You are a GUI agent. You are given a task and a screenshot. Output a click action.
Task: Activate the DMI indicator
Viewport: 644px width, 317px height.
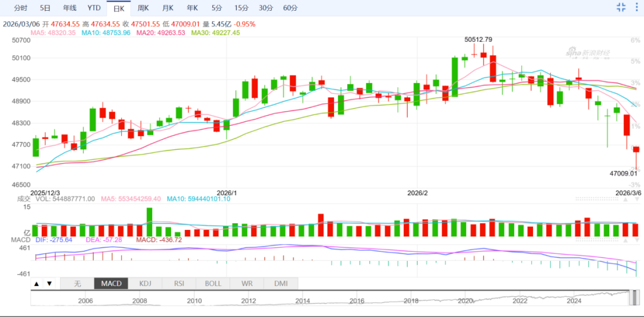(x=281, y=284)
